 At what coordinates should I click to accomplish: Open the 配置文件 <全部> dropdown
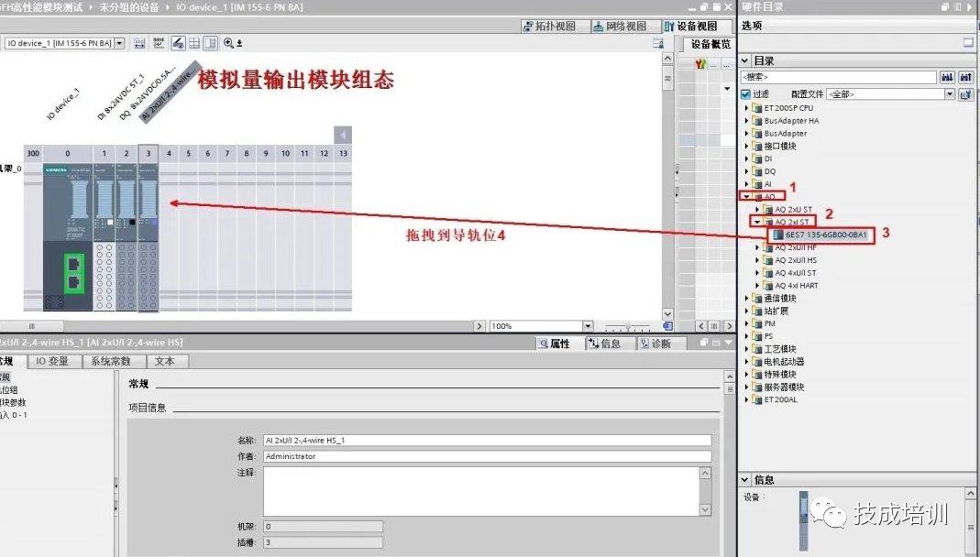point(950,94)
